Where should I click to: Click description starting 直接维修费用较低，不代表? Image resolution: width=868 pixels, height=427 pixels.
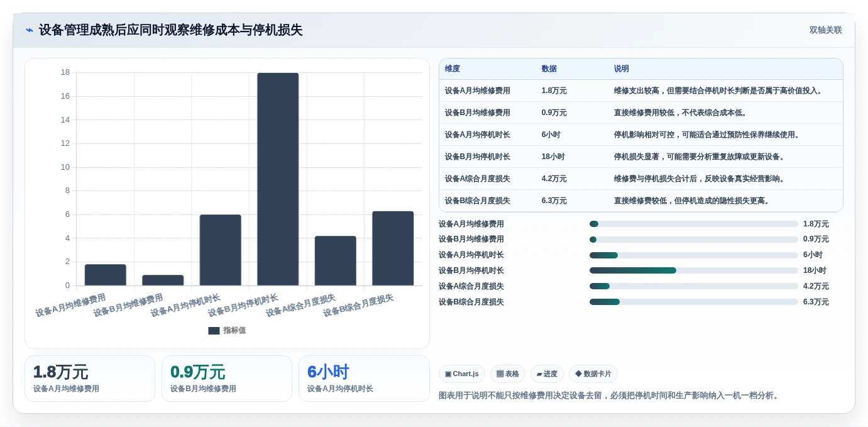681,113
